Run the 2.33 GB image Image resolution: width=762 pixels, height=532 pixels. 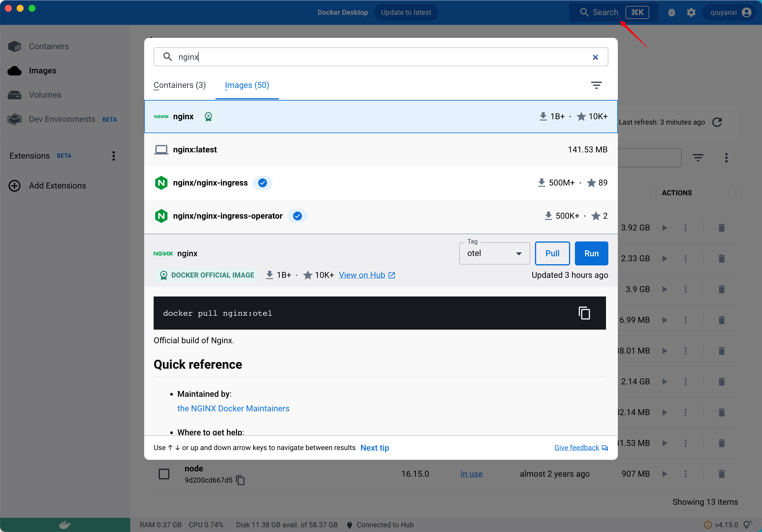[665, 259]
